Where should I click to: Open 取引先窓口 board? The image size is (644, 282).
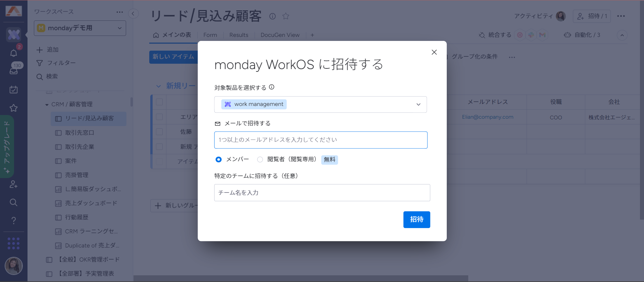pos(79,133)
